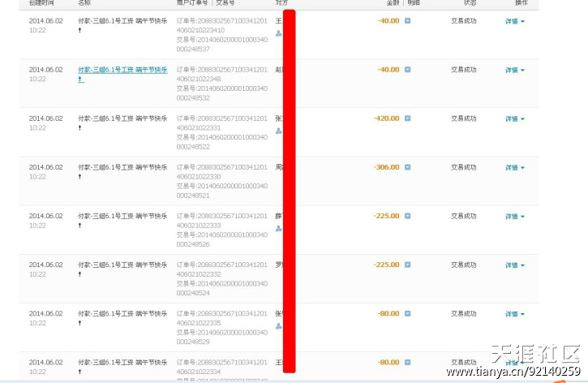
Task: Click order number ending 406021022335
Action: tap(222, 318)
